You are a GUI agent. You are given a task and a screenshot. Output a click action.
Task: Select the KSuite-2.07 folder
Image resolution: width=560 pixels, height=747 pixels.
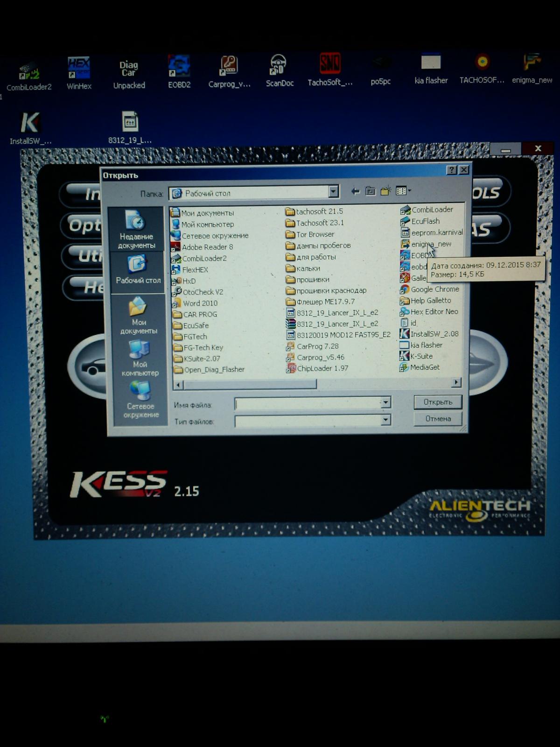tap(196, 359)
